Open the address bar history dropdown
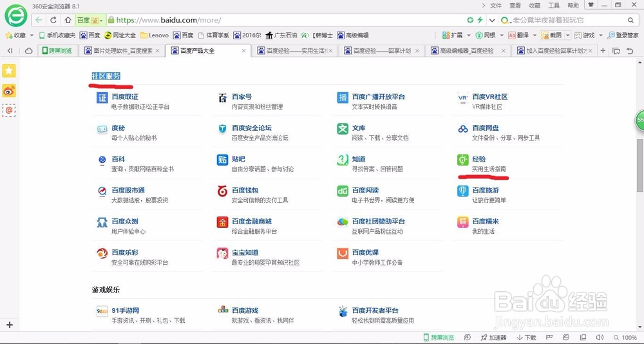Image resolution: width=644 pixels, height=344 pixels. tap(492, 20)
